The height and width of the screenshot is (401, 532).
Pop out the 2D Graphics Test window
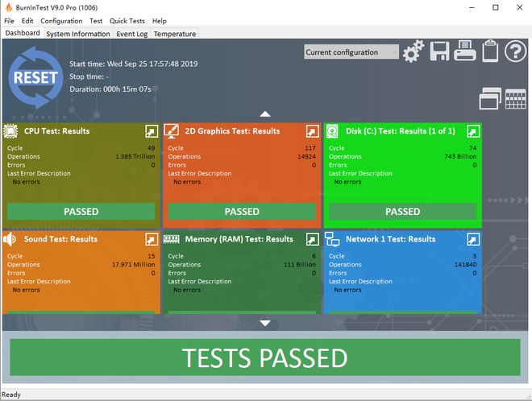pos(312,131)
